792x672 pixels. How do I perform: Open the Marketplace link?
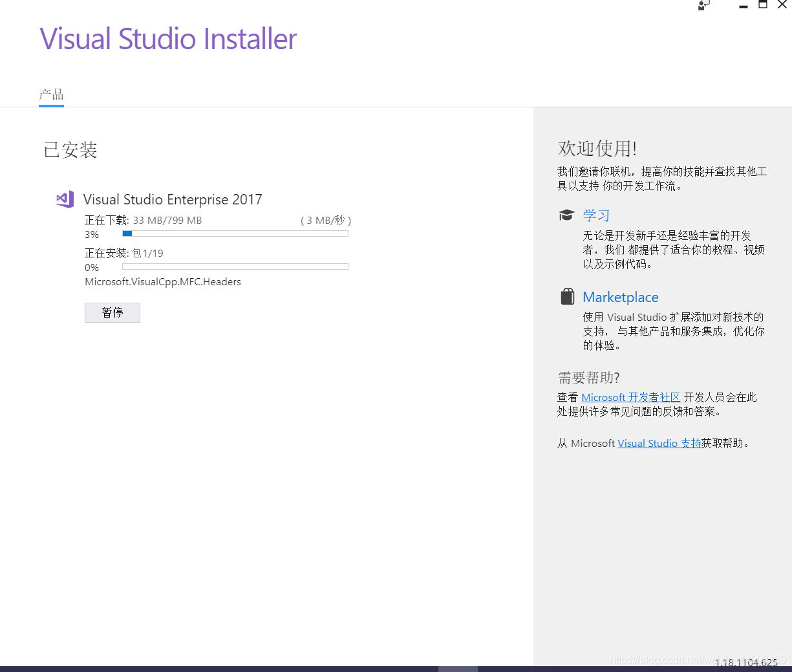[621, 297]
